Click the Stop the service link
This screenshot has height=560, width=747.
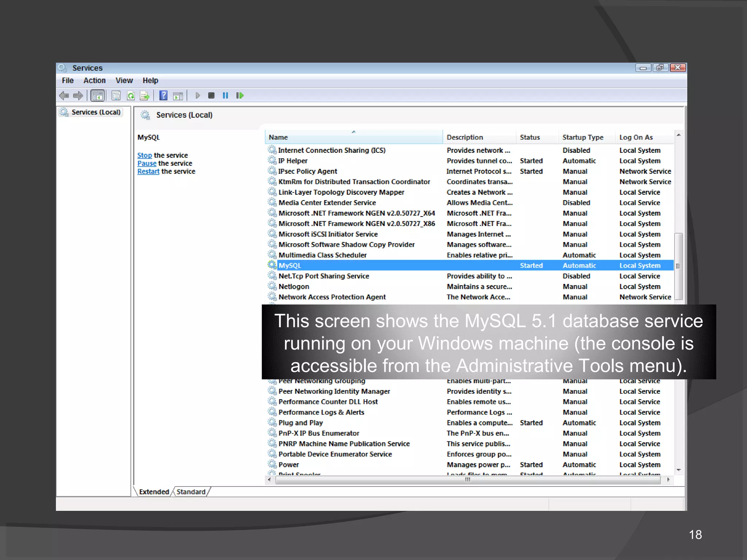tap(144, 155)
